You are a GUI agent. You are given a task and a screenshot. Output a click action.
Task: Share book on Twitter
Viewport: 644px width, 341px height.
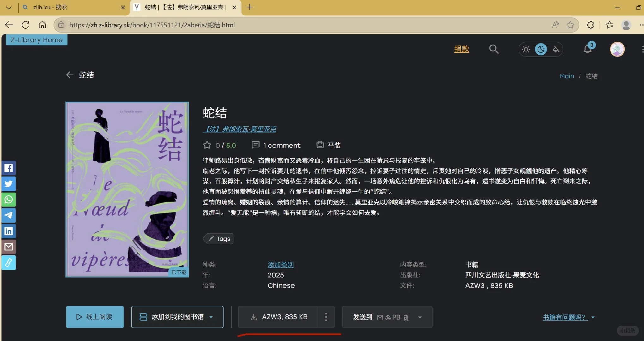pyautogui.click(x=9, y=184)
